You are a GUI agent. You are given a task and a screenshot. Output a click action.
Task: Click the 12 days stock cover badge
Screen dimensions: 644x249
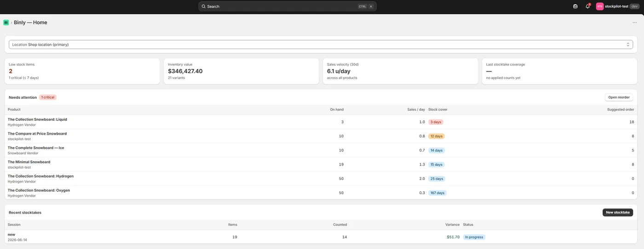tap(437, 136)
